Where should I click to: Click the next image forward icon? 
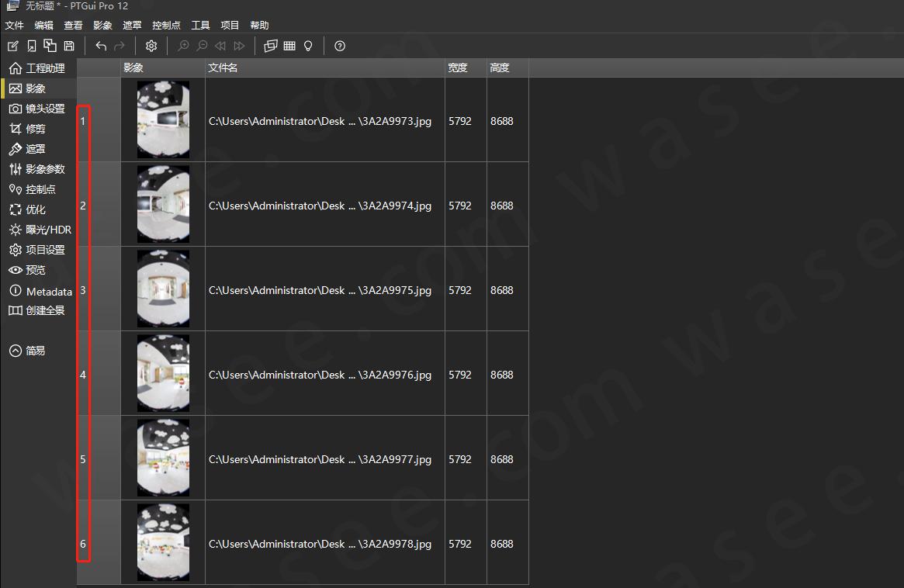(x=239, y=46)
